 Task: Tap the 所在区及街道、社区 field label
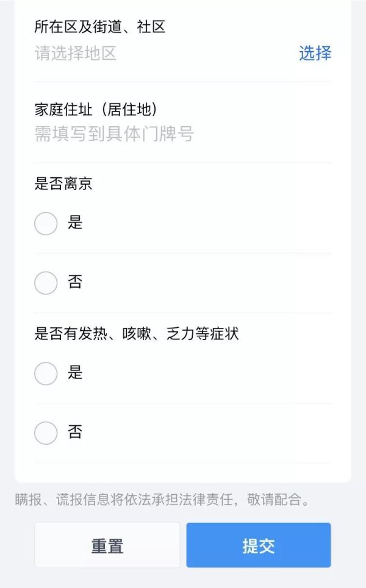pyautogui.click(x=100, y=27)
